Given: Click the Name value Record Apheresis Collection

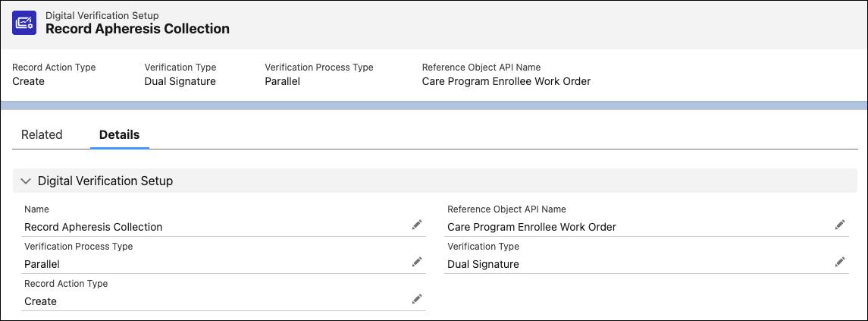Looking at the screenshot, I should coord(93,227).
